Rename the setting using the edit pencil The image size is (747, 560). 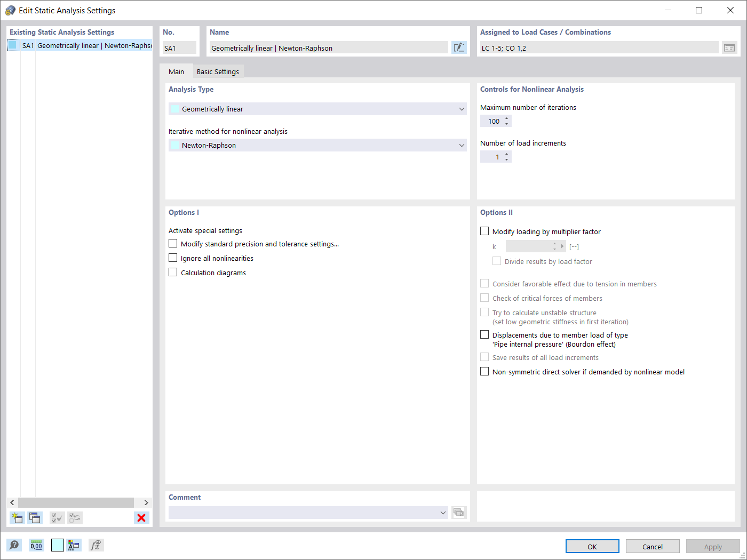pyautogui.click(x=459, y=47)
